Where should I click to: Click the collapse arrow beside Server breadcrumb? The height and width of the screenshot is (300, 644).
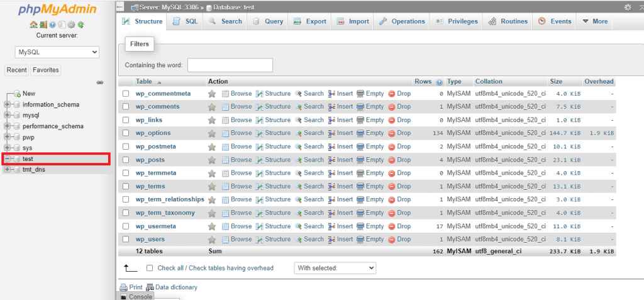click(119, 7)
